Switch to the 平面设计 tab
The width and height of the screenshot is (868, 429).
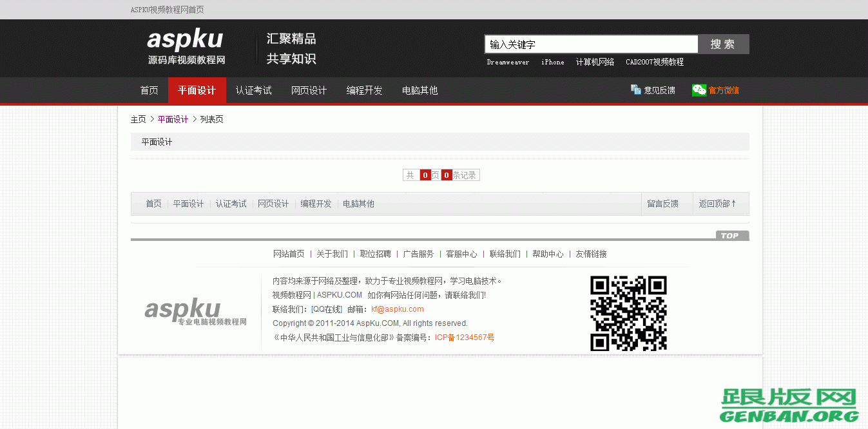pyautogui.click(x=197, y=90)
